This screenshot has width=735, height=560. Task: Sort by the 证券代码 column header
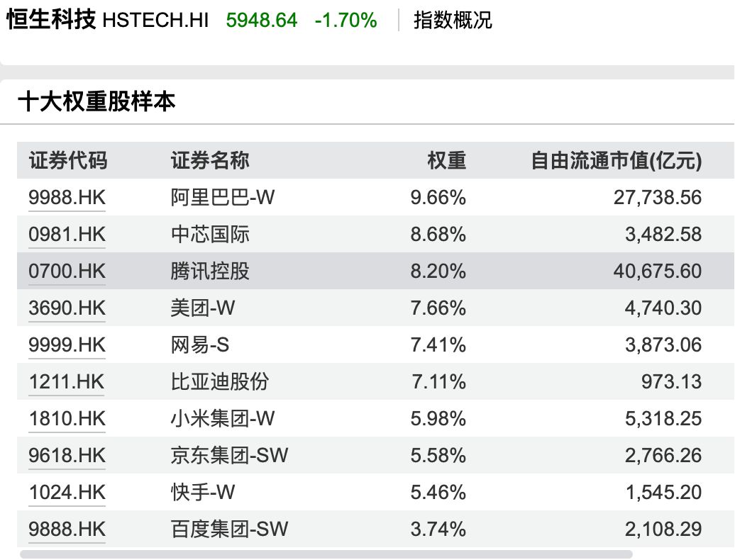[68, 161]
